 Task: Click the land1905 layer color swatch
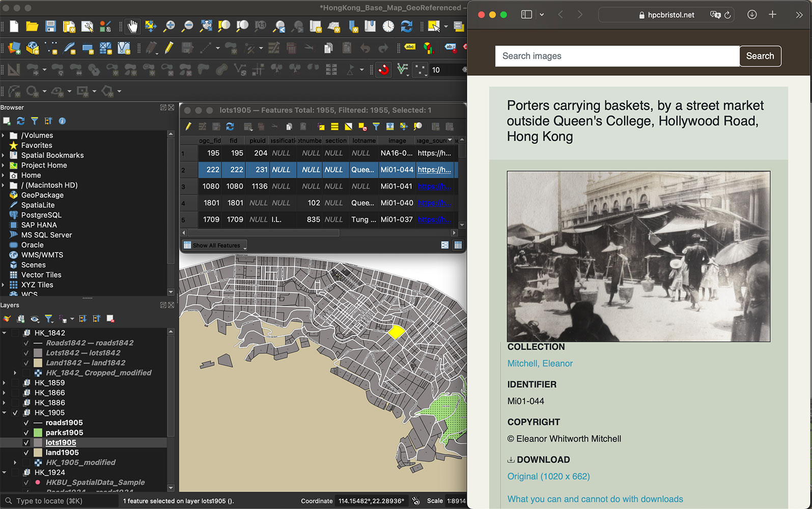pos(38,453)
